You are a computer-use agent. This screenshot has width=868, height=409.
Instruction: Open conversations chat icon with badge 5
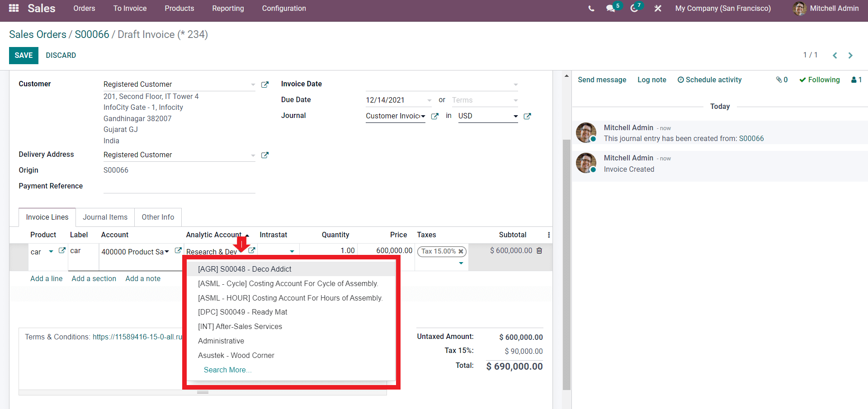611,9
